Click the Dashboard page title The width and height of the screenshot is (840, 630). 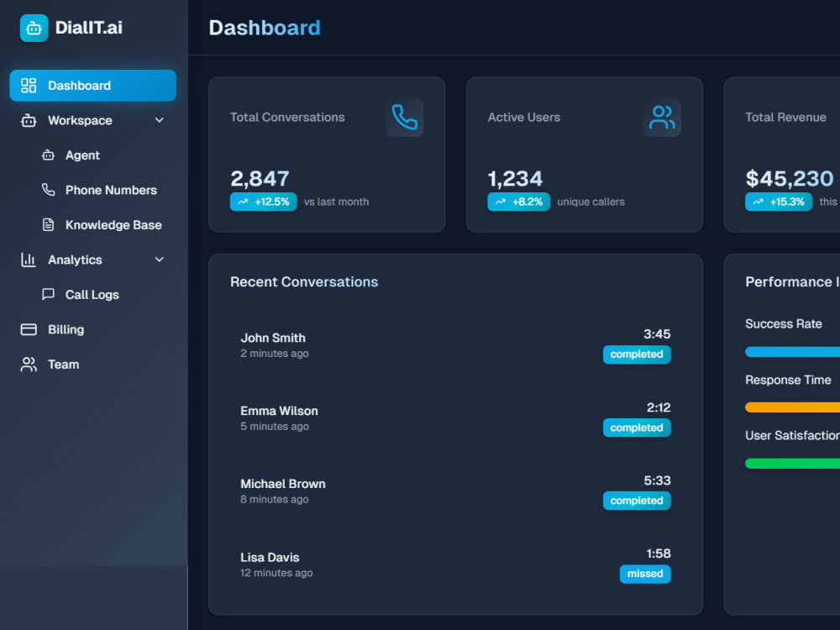pyautogui.click(x=265, y=28)
